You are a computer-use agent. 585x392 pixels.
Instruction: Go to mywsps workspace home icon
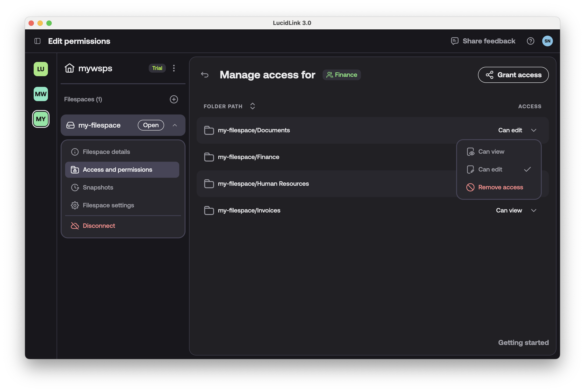pos(70,68)
